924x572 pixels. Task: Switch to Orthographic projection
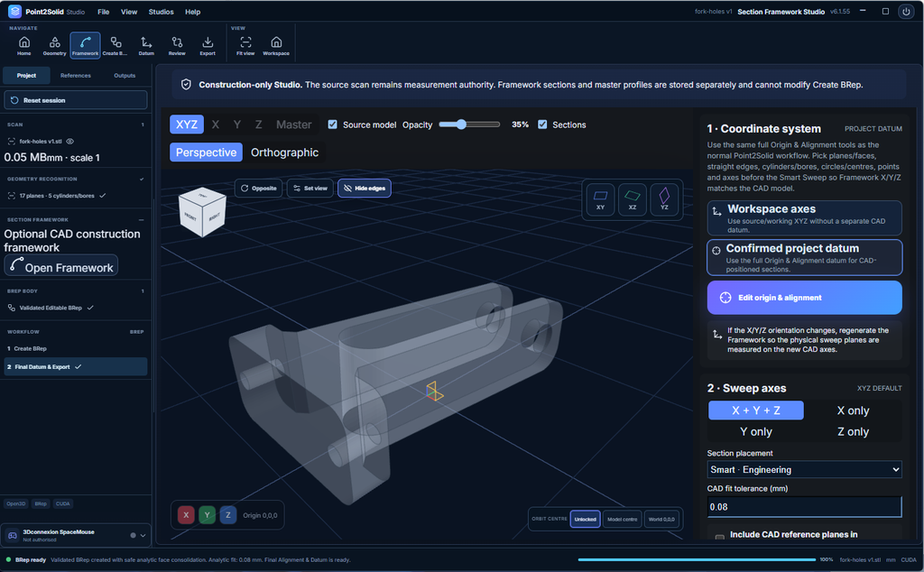pyautogui.click(x=284, y=152)
